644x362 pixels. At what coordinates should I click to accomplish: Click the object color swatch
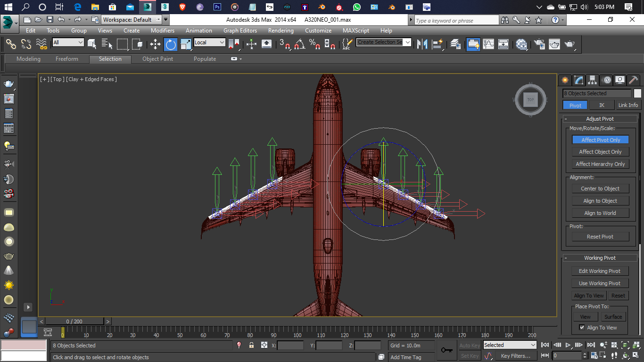(x=637, y=93)
